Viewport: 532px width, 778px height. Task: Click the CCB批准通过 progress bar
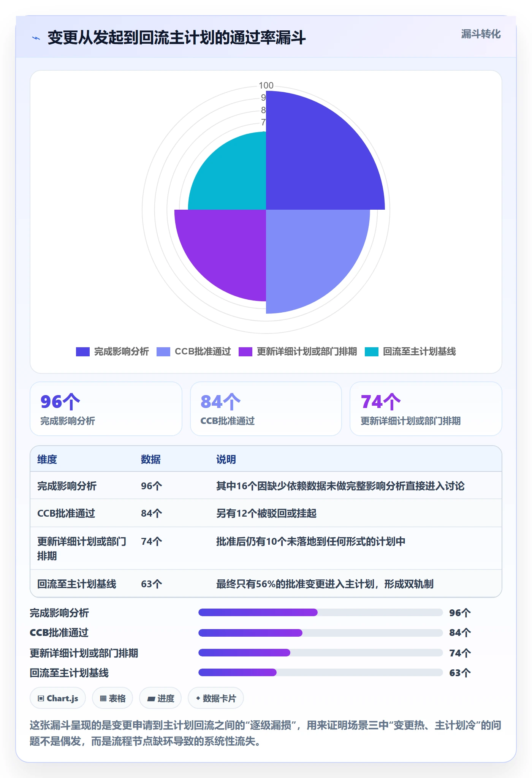pyautogui.click(x=321, y=633)
